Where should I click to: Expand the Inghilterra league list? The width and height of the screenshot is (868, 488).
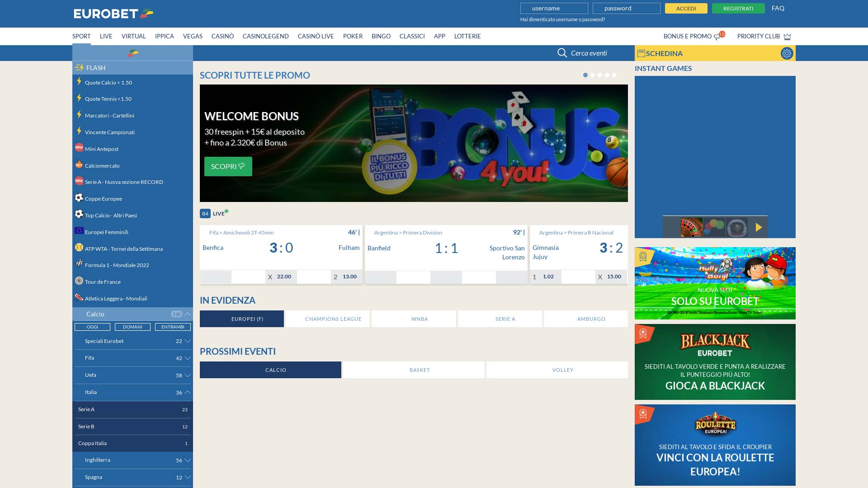188,460
